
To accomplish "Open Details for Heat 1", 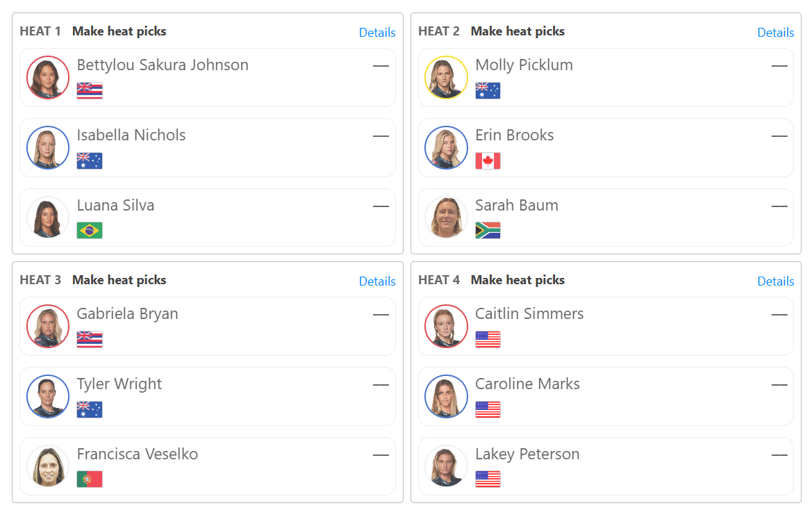I will [x=377, y=33].
